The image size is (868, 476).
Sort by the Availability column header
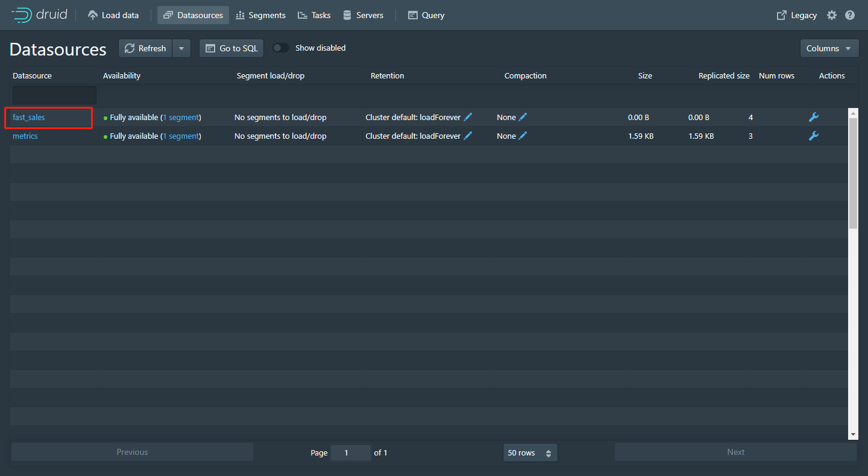point(122,75)
